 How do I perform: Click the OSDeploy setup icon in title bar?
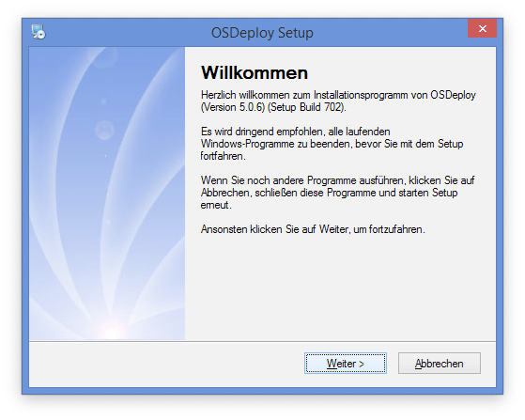(x=39, y=32)
